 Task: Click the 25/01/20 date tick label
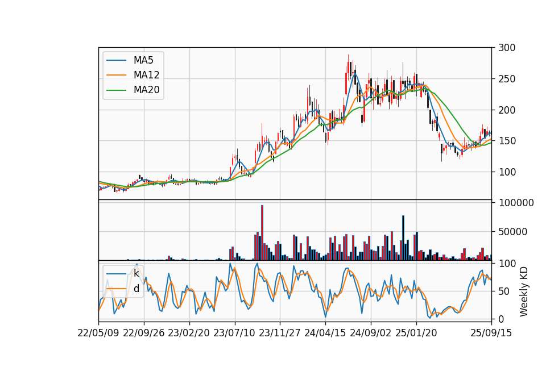point(416,333)
